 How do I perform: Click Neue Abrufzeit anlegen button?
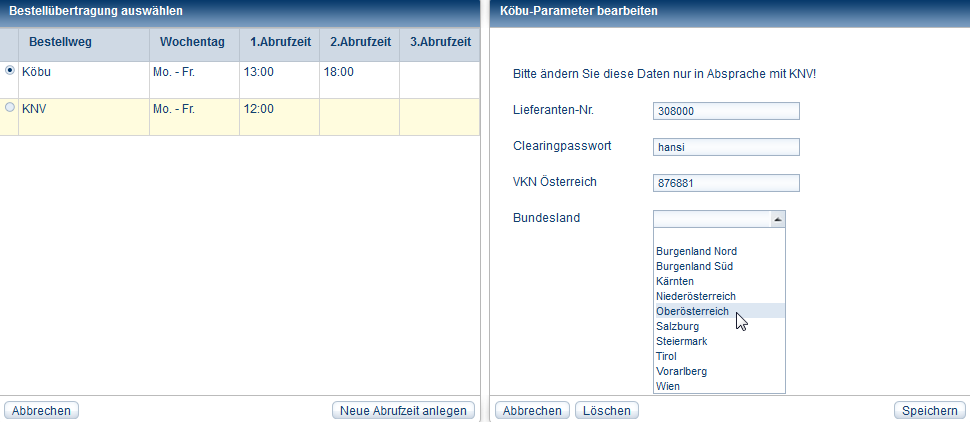coord(403,410)
